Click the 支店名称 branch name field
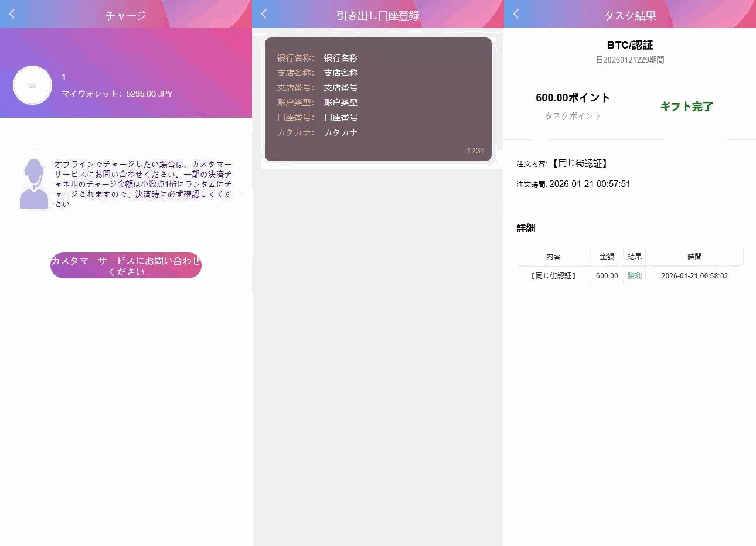Viewport: 756px width, 546px height. (x=340, y=73)
